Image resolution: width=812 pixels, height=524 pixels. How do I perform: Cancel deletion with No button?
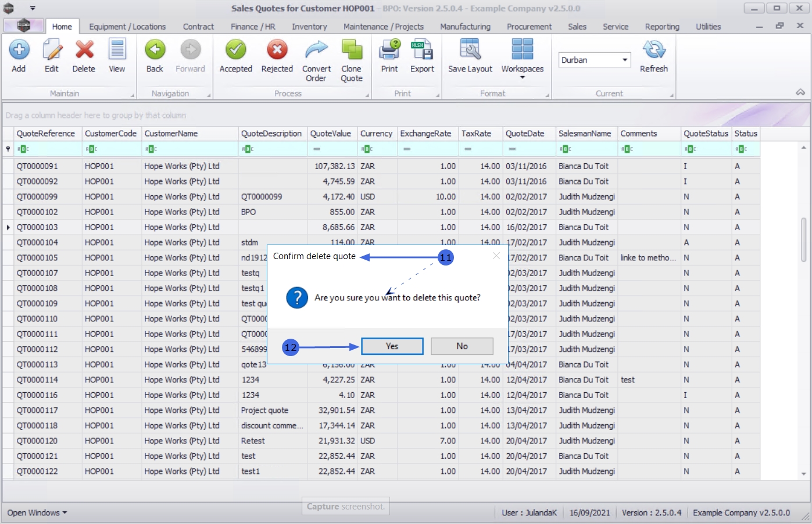click(462, 346)
